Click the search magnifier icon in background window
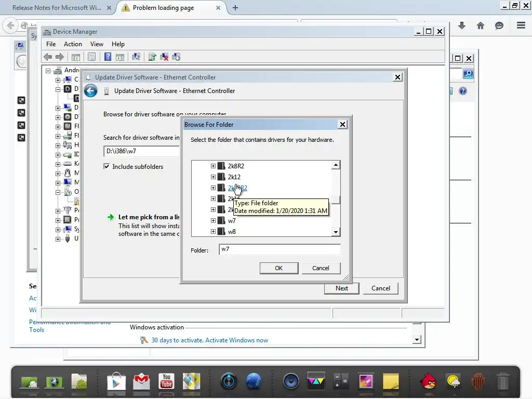 pyautogui.click(x=468, y=74)
